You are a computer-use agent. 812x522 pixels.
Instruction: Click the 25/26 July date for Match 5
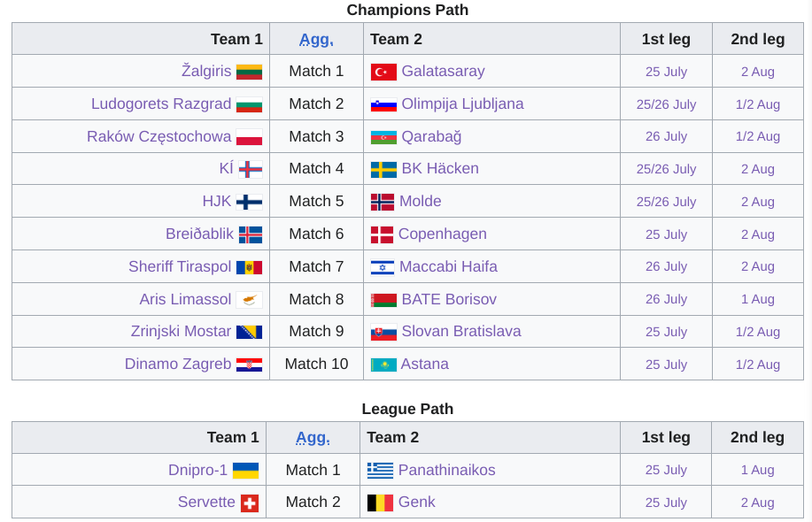pos(666,202)
